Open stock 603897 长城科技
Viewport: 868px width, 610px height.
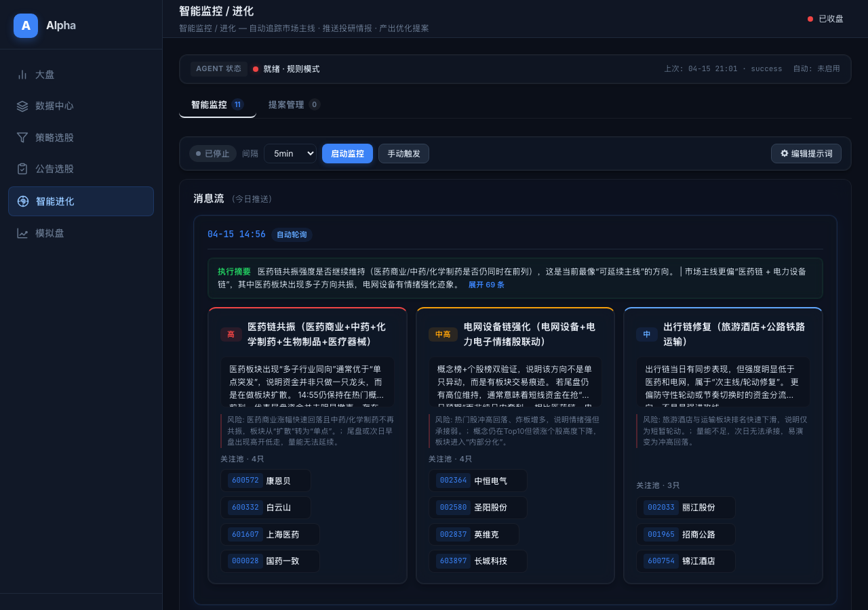tap(478, 561)
